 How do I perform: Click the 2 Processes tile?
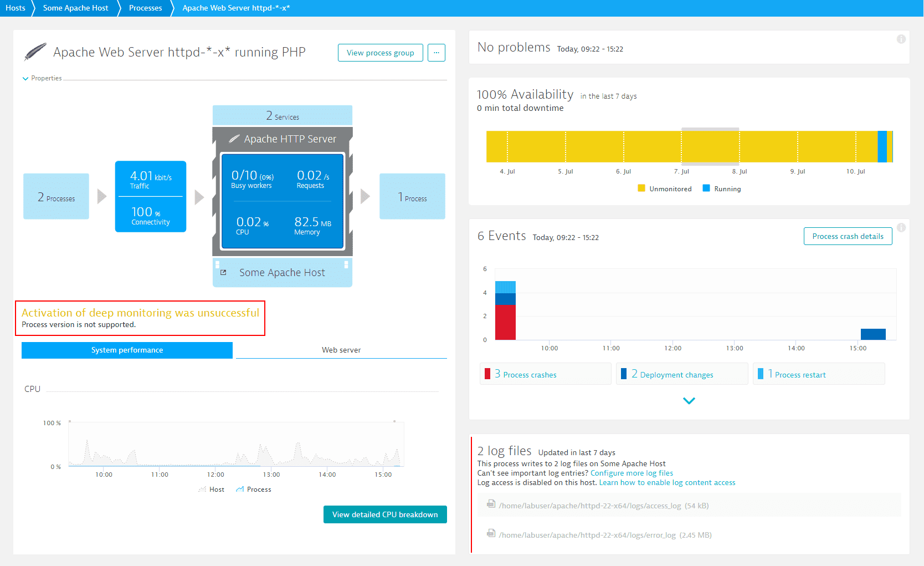[x=56, y=196]
